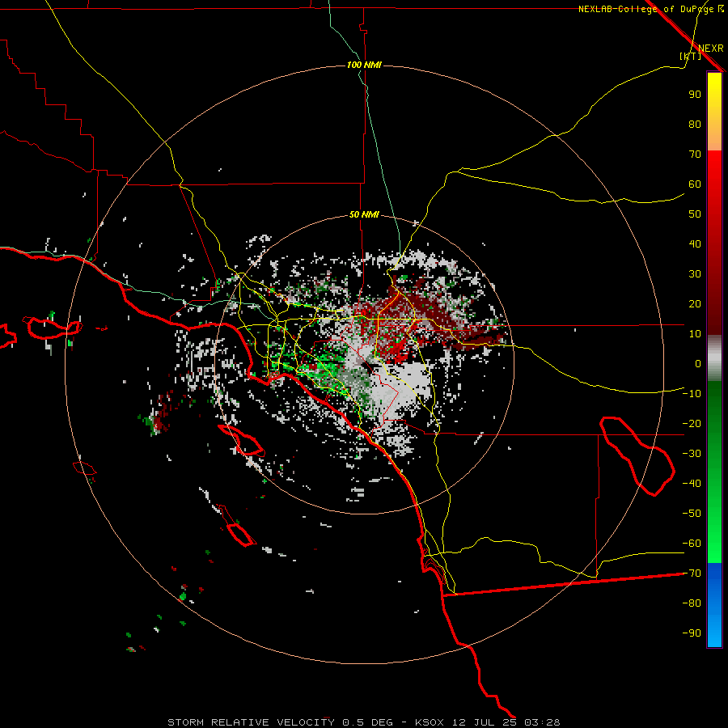
Task: Click the positive 10 scale value
Action: point(695,334)
